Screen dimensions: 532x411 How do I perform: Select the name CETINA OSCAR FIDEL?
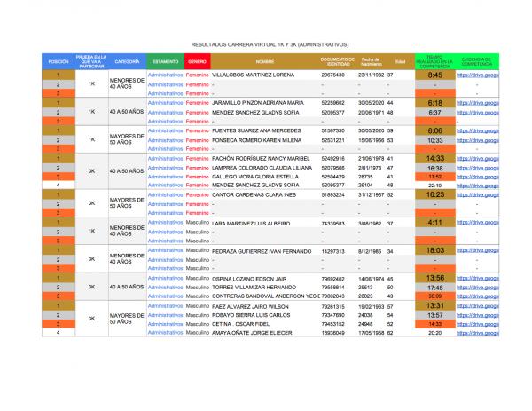click(240, 324)
